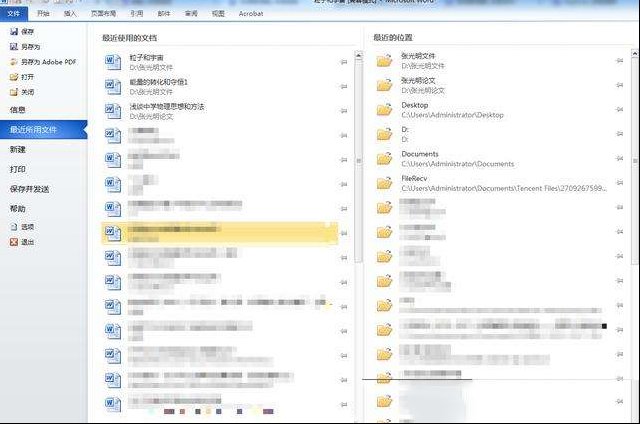This screenshot has width=640, height=424.
Task: Open the Word file icon for 粒子和宇宙
Action: 113,62
